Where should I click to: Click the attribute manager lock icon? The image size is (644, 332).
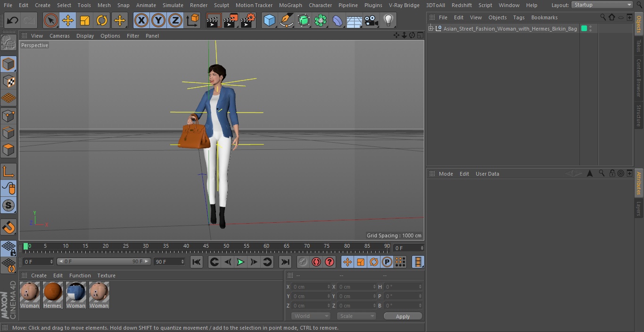tap(612, 173)
